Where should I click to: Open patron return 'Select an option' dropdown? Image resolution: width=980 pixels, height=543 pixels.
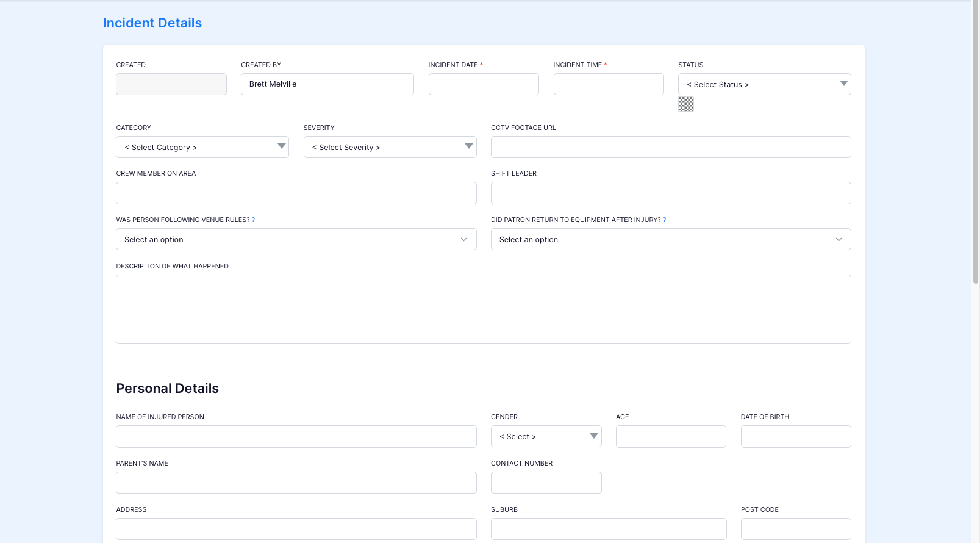(x=671, y=239)
